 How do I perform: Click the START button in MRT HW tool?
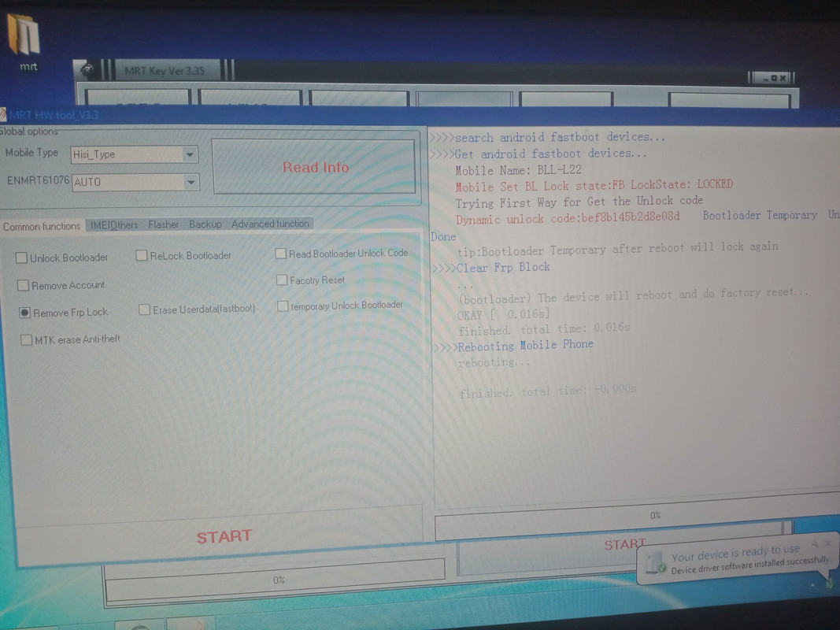pyautogui.click(x=224, y=537)
